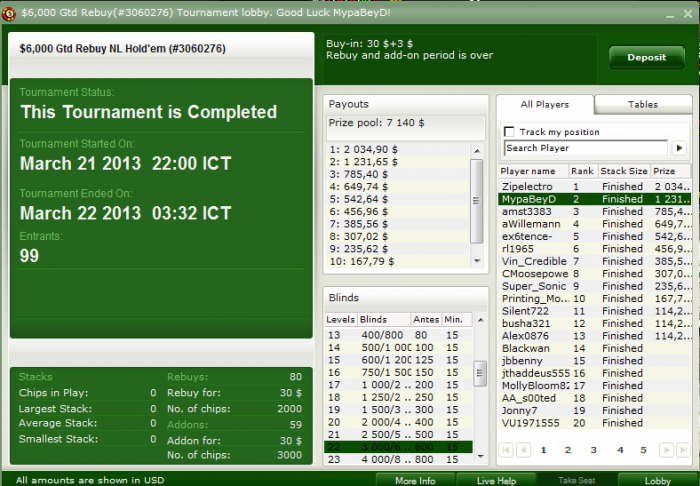The height and width of the screenshot is (486, 700).
Task: Select player Alex0876 row
Action: pos(594,336)
